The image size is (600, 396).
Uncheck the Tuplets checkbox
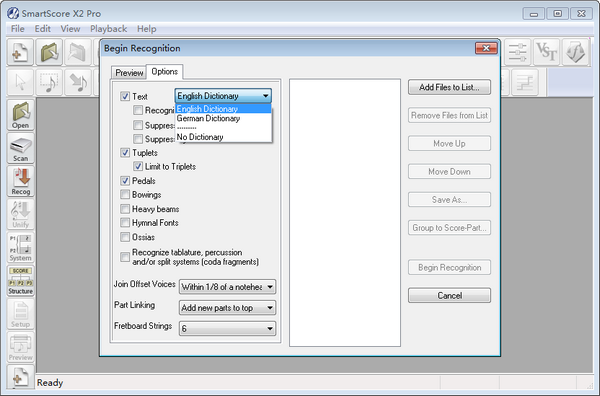tap(125, 153)
